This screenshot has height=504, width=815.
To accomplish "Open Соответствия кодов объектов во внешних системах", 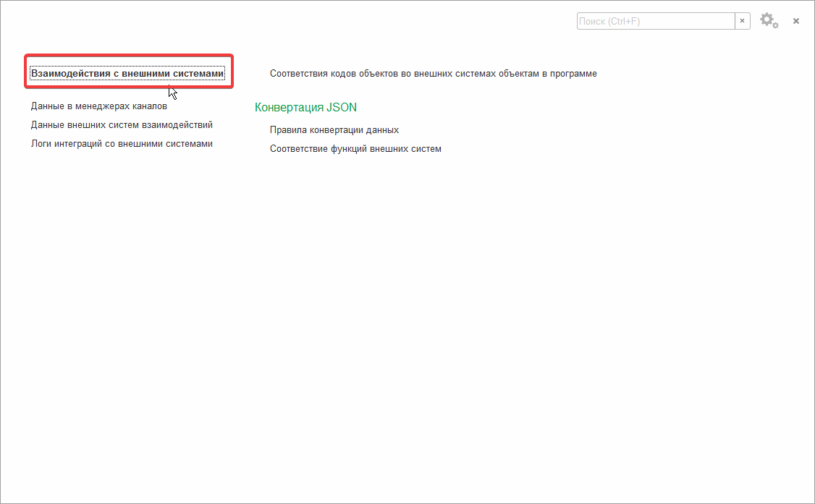I will tap(433, 73).
